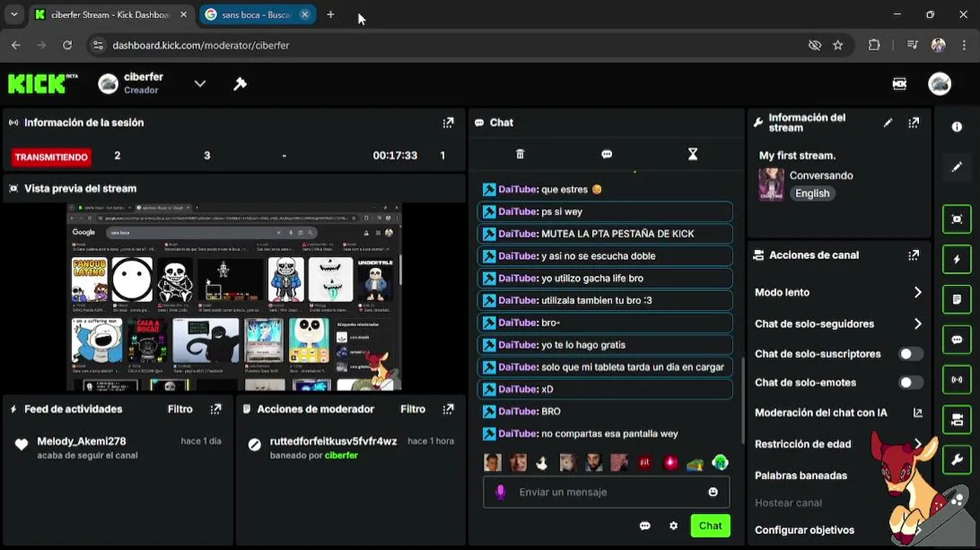This screenshot has width=980, height=550.
Task: Click the English language tag
Action: pos(812,193)
